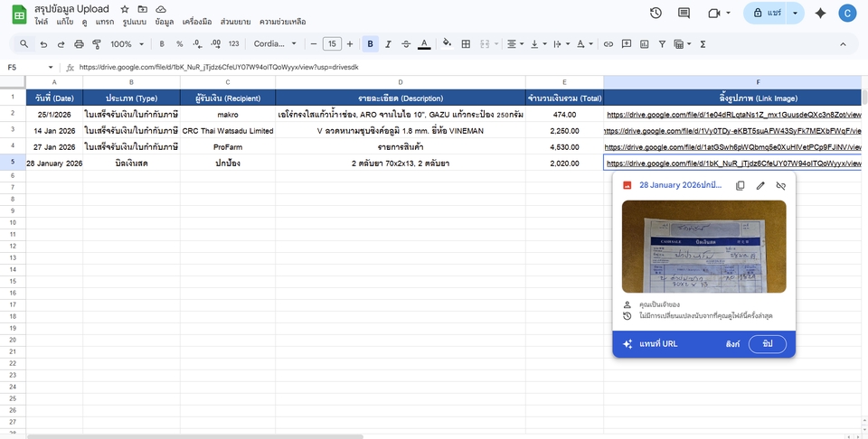Image resolution: width=868 pixels, height=439 pixels.
Task: Toggle bold formatting
Action: [371, 44]
